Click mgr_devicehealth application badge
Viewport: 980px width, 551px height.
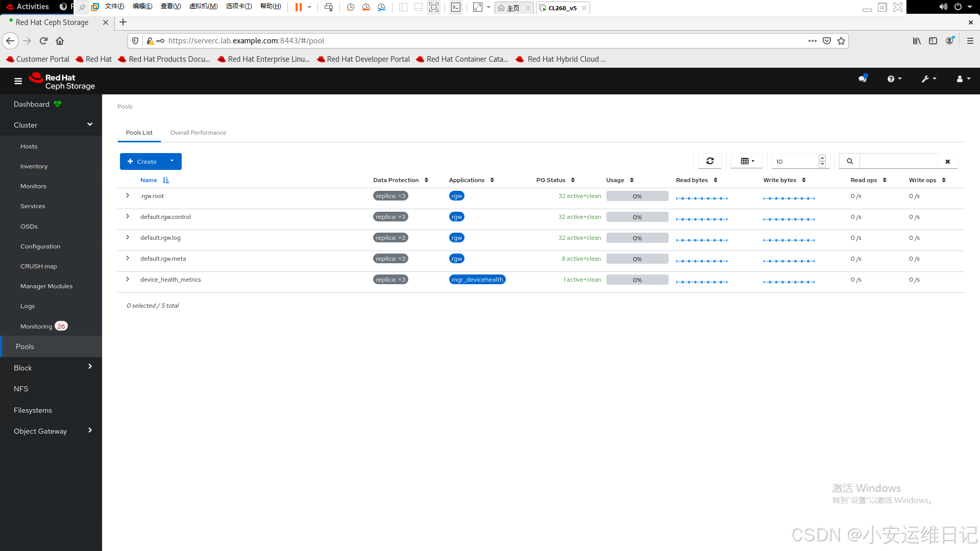tap(477, 280)
